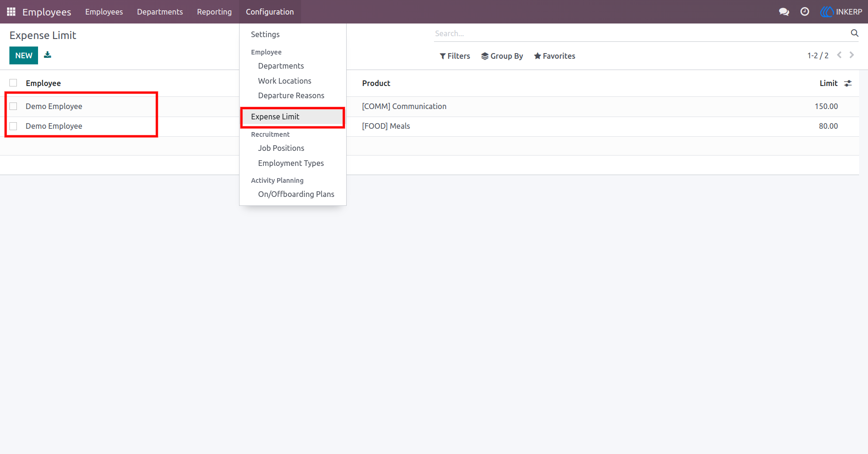Click the [FOOD] Meals product cell
The width and height of the screenshot is (868, 454).
tap(386, 126)
